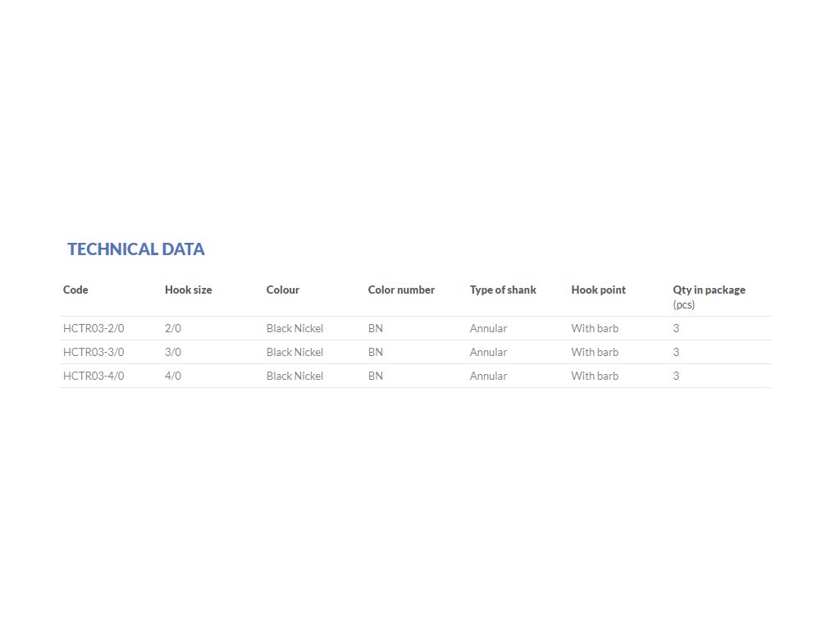
Task: Click the Colour column header
Action: point(282,290)
